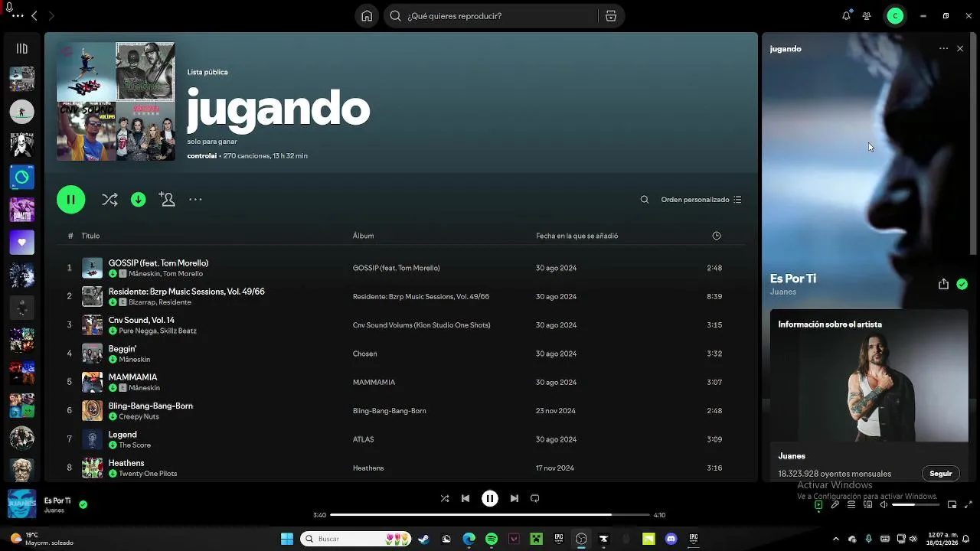Sort by Título column header

click(x=90, y=236)
